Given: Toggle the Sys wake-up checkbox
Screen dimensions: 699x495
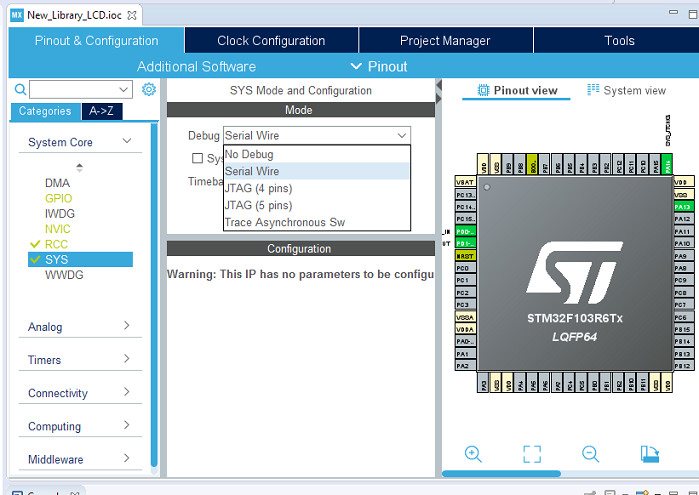Looking at the screenshot, I should [197, 158].
